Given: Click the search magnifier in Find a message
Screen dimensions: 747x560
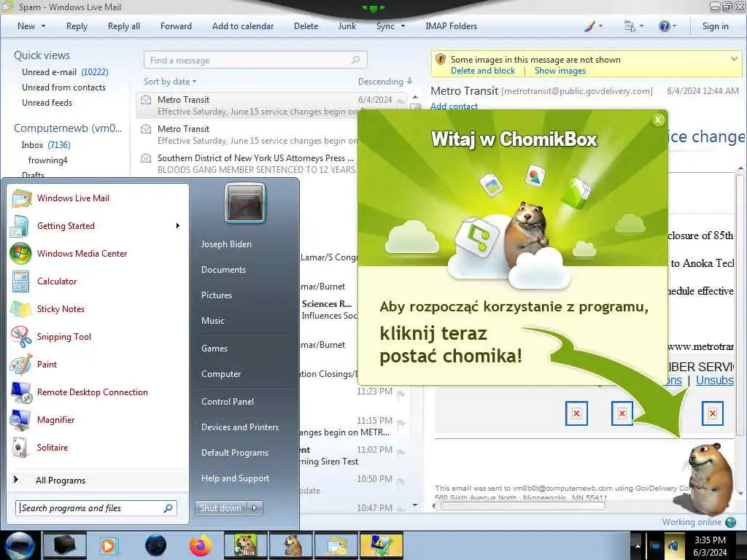Looking at the screenshot, I should tap(355, 60).
